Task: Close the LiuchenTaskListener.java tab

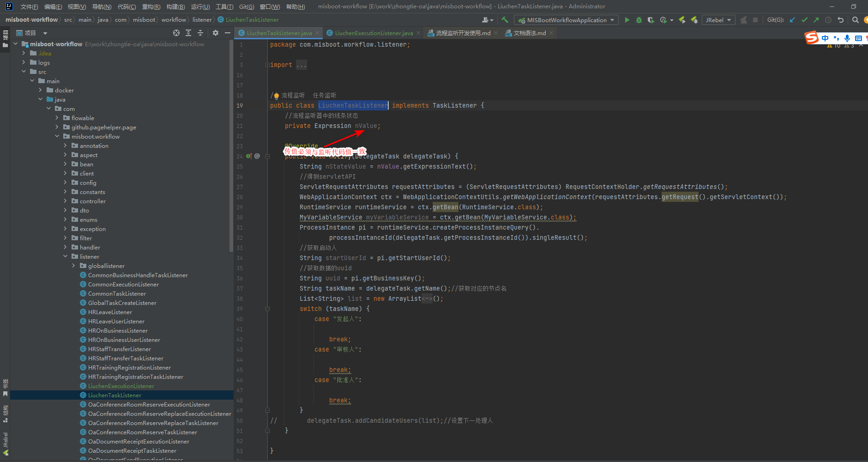Action: tap(317, 33)
